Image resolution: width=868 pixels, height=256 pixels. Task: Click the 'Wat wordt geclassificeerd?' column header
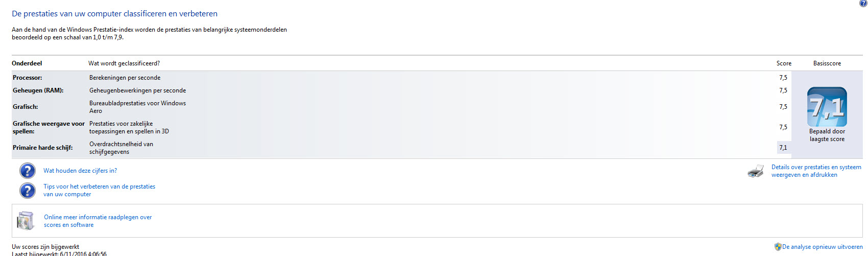click(124, 63)
